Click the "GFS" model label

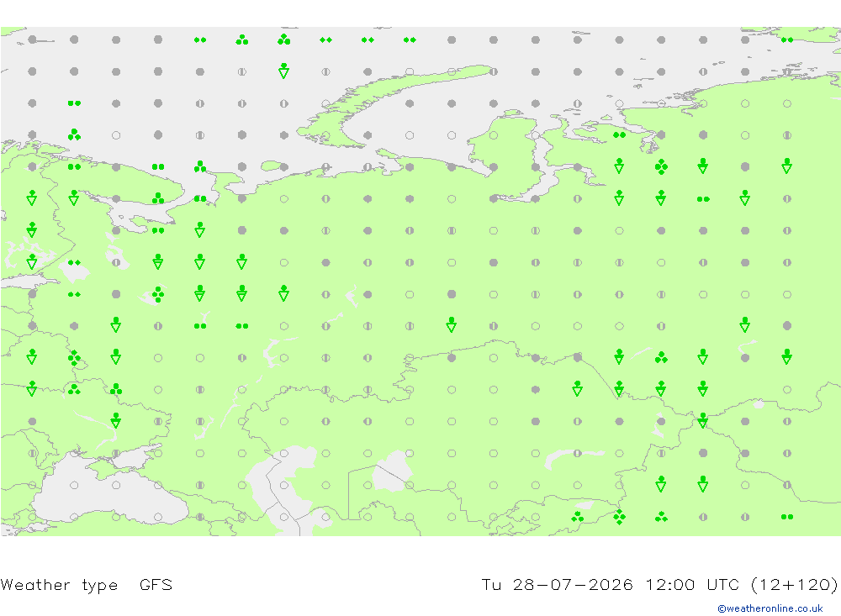(x=156, y=584)
